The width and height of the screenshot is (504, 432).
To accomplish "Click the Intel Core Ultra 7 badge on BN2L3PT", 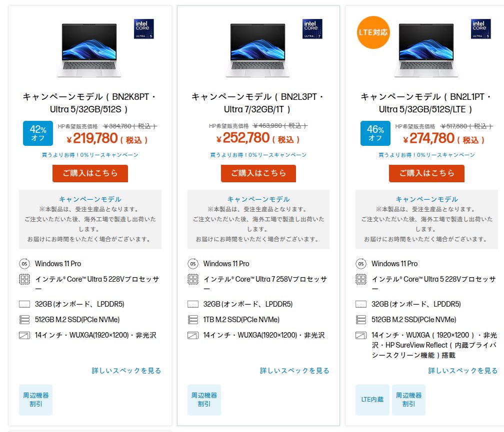I will [x=312, y=29].
